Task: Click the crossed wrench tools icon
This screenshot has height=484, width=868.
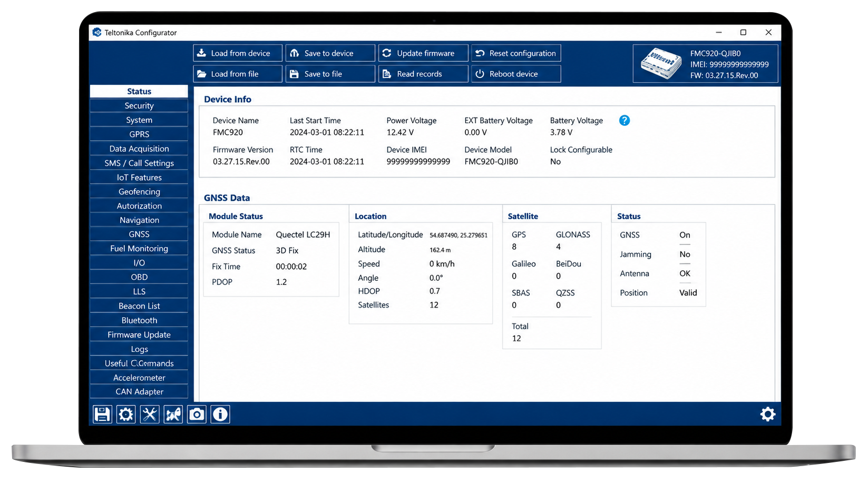Action: (x=150, y=414)
